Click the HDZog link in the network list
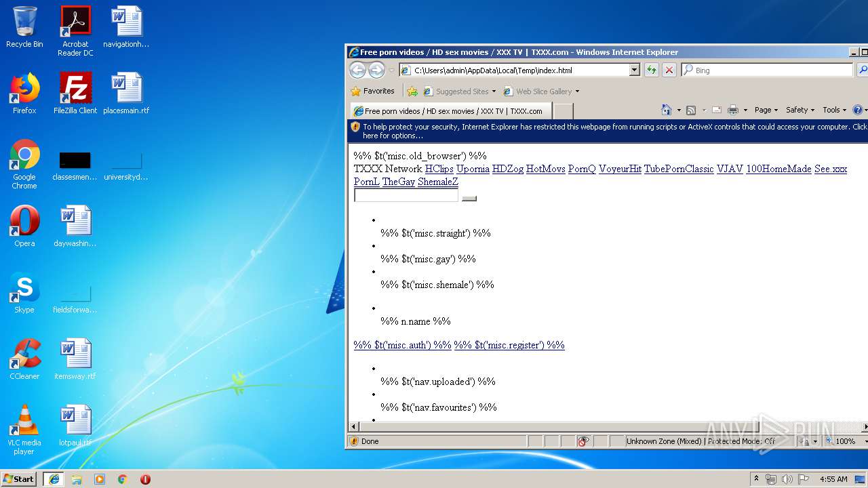This screenshot has width=868, height=488. click(x=508, y=169)
